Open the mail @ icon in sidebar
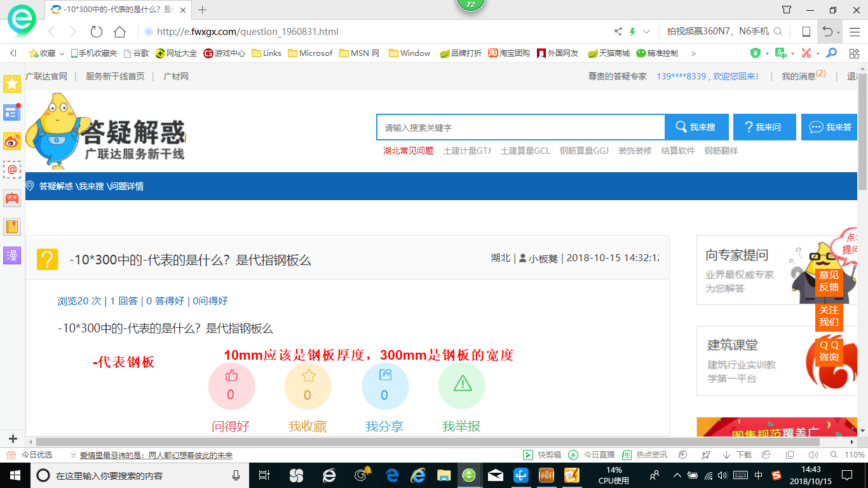The width and height of the screenshot is (868, 488). coord(12,170)
